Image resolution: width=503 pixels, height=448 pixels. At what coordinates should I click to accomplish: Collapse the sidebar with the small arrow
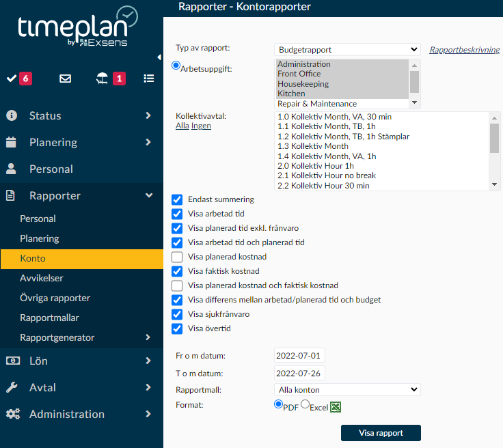159,57
